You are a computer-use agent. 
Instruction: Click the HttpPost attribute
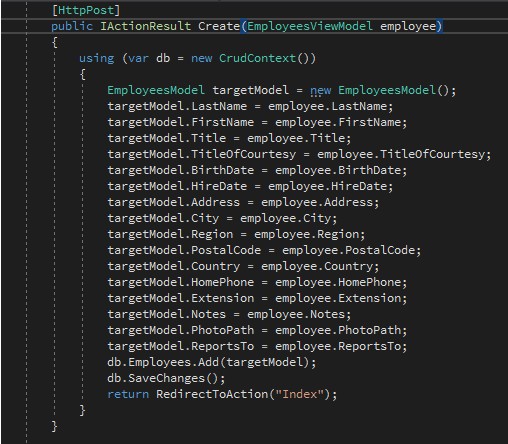pos(86,10)
